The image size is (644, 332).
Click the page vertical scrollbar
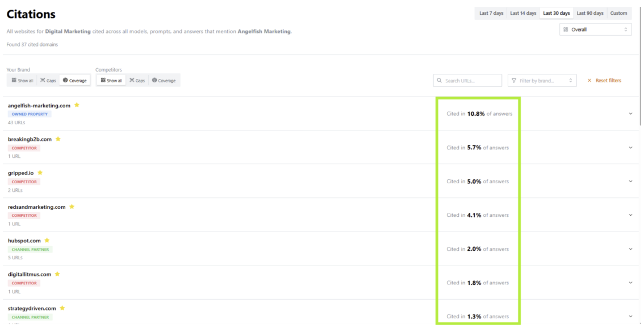pos(641,66)
